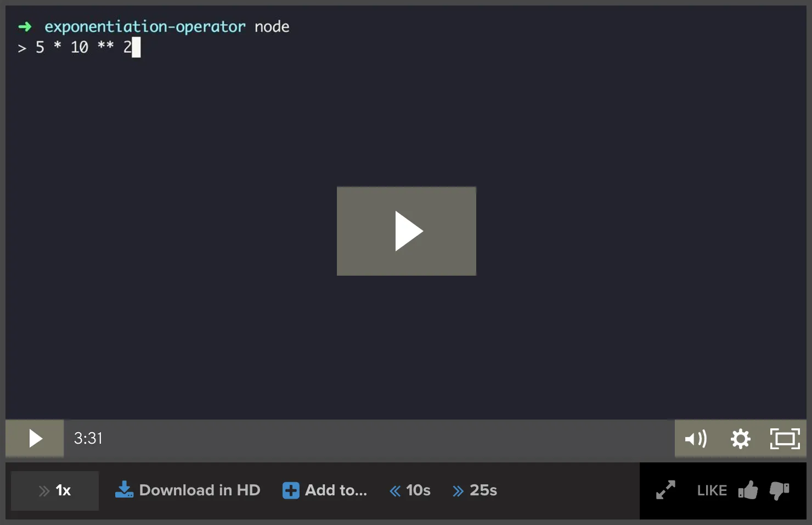
Task: Click the fullscreen expand arrows
Action: point(666,490)
